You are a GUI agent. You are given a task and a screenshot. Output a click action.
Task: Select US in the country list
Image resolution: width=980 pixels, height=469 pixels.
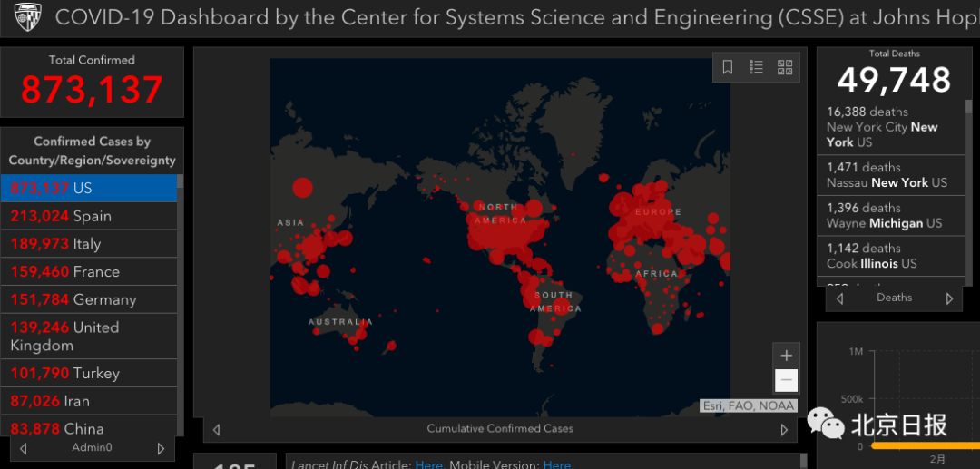[x=89, y=188]
